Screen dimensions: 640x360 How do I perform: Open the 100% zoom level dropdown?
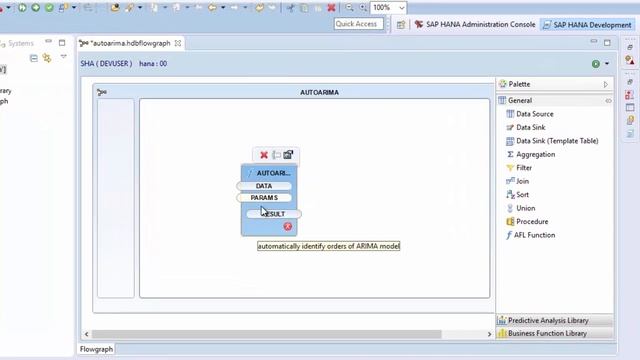(402, 8)
